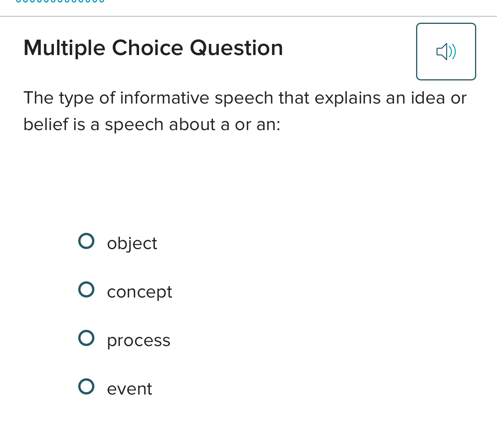
Task: Click the "concept" answer label text
Action: click(x=139, y=292)
